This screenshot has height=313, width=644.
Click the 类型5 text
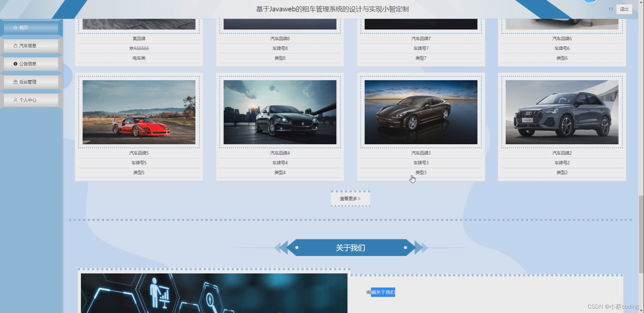click(139, 172)
